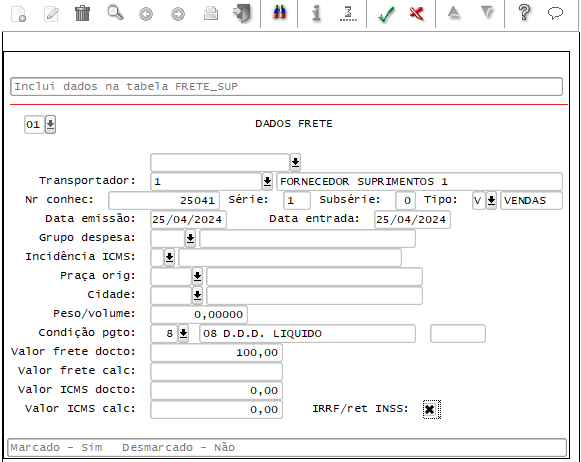Click the blank combo field above Transportador
The height and width of the screenshot is (462, 581).
220,163
